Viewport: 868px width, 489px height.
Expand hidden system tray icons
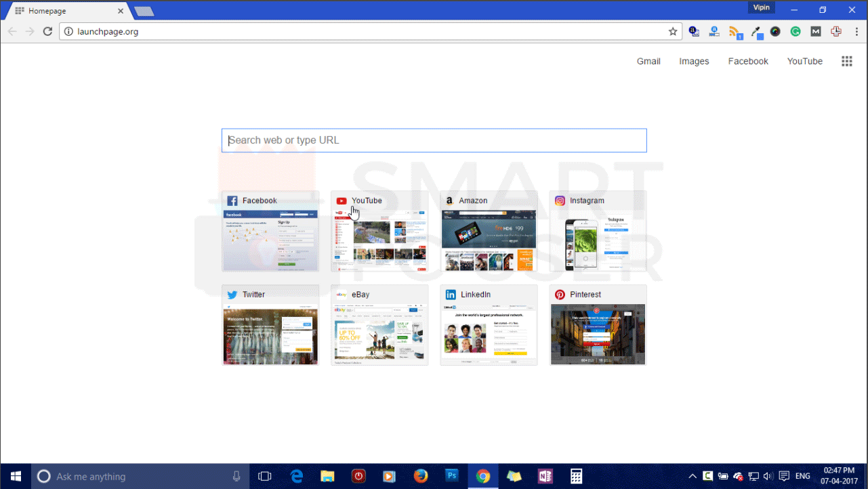(x=693, y=476)
